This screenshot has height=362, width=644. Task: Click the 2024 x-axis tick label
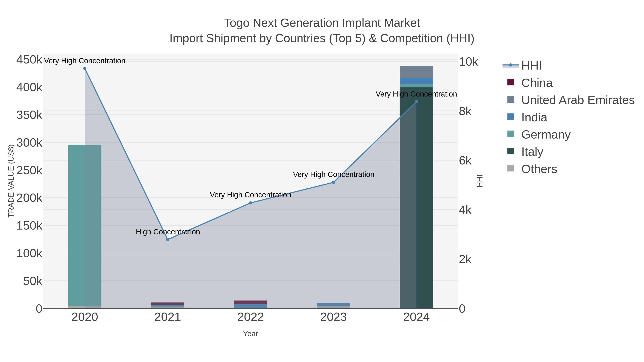coord(416,317)
